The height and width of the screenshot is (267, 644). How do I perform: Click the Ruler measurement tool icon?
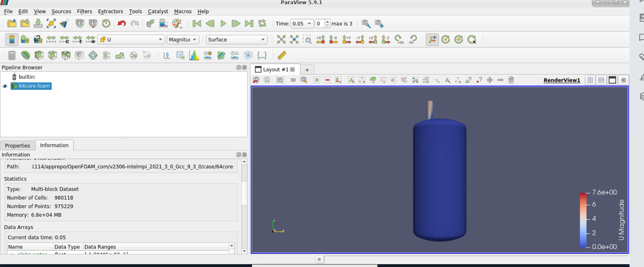(282, 55)
